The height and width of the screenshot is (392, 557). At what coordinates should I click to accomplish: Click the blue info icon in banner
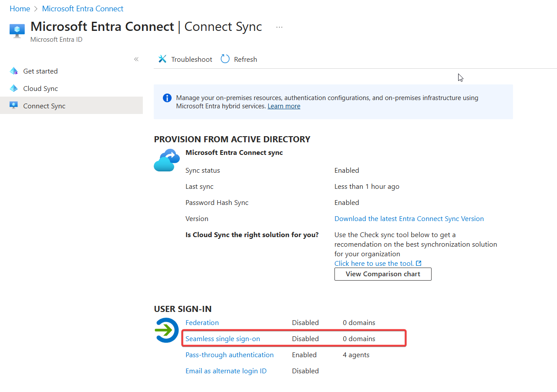click(167, 98)
